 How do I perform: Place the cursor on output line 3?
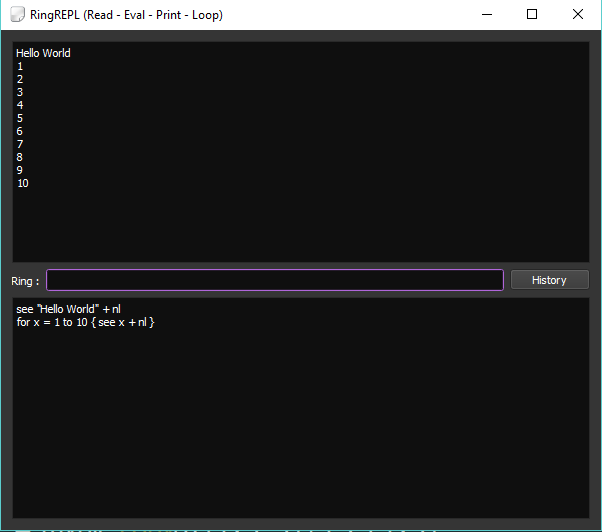point(20,92)
